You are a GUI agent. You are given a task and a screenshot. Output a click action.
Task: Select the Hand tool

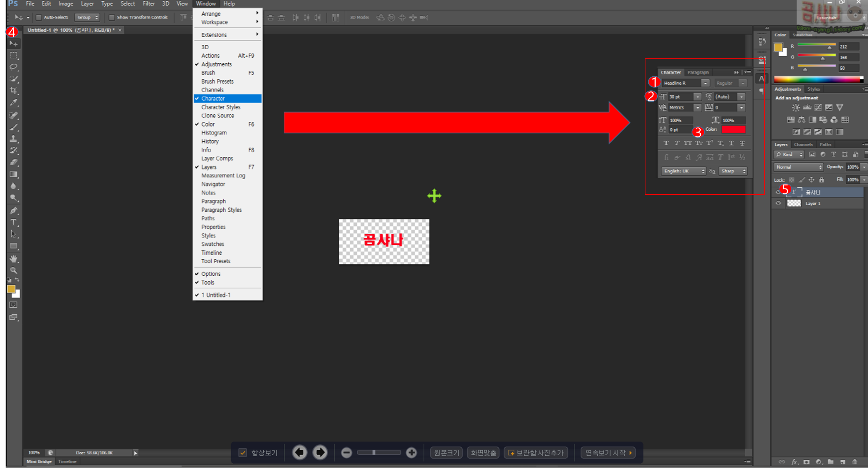click(x=13, y=259)
